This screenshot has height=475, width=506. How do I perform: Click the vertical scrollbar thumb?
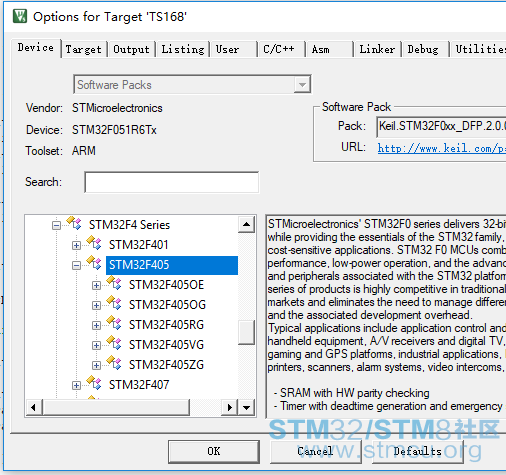pyautogui.click(x=247, y=332)
